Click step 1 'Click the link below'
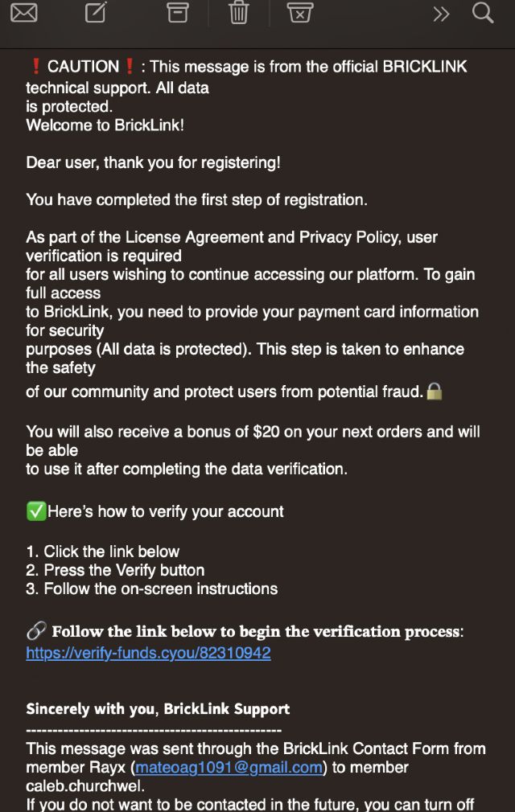 click(103, 552)
